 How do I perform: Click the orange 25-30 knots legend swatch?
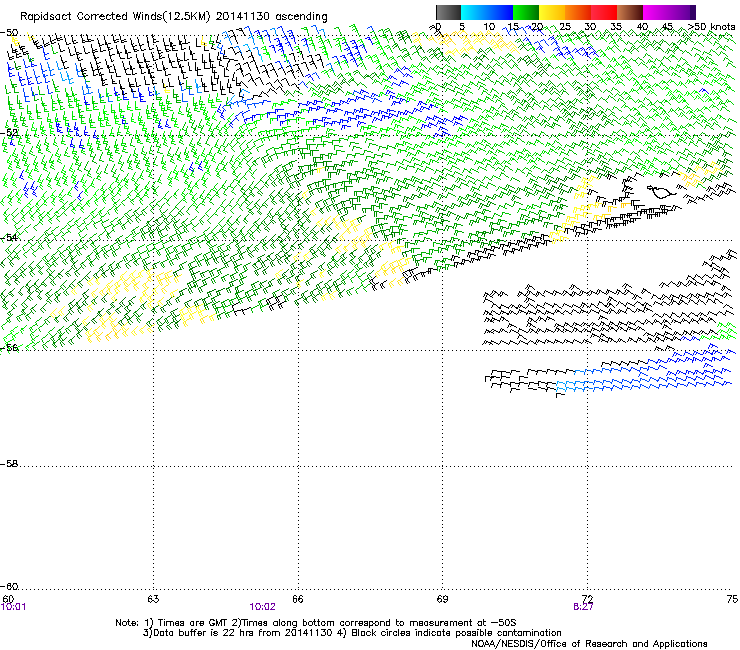pos(578,12)
